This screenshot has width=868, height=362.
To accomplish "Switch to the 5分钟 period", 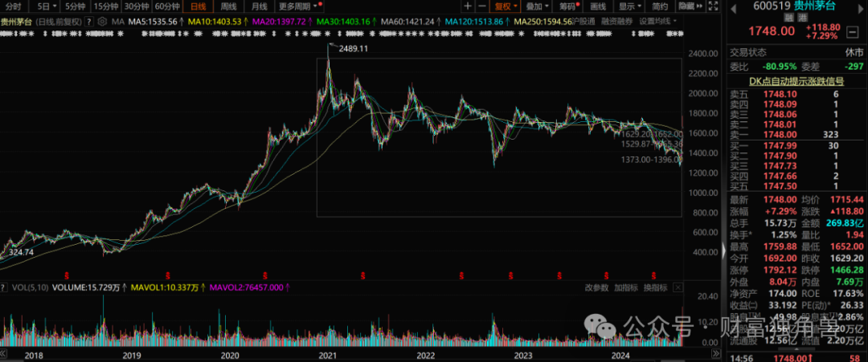I will click(x=74, y=6).
